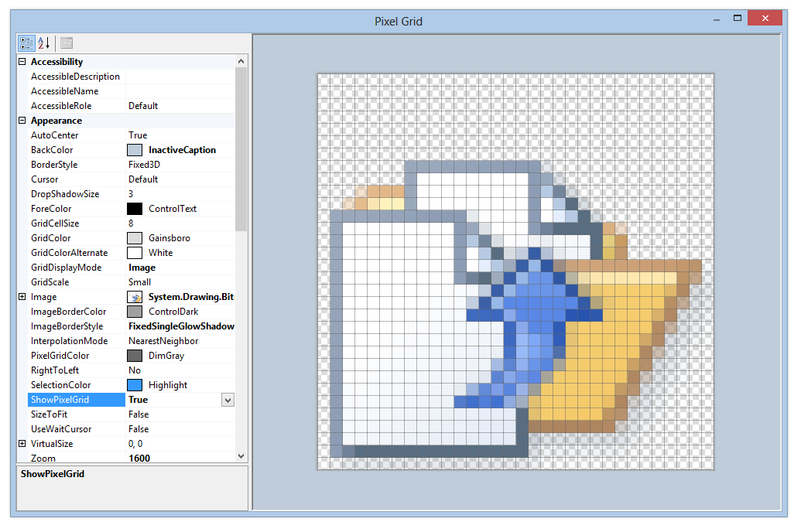Click the property grid scroll down arrow
This screenshot has height=532, width=801.
pyautogui.click(x=241, y=456)
